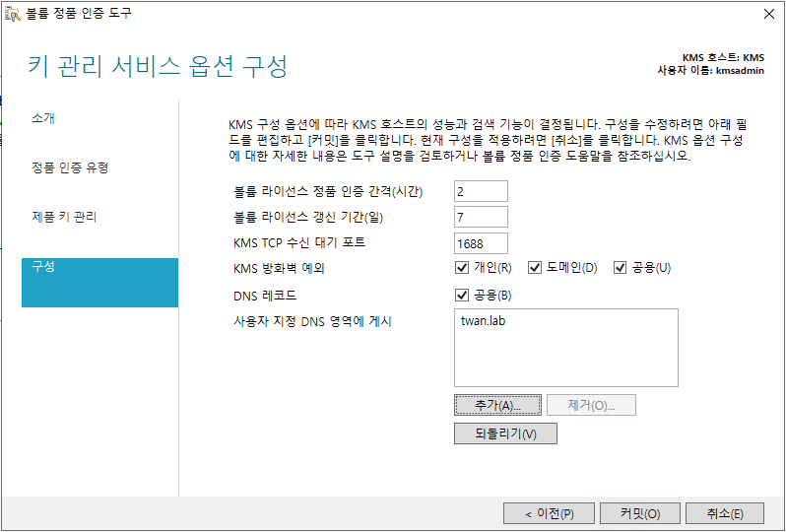Click the 되돌리기(V) button
786x532 pixels.
[506, 433]
